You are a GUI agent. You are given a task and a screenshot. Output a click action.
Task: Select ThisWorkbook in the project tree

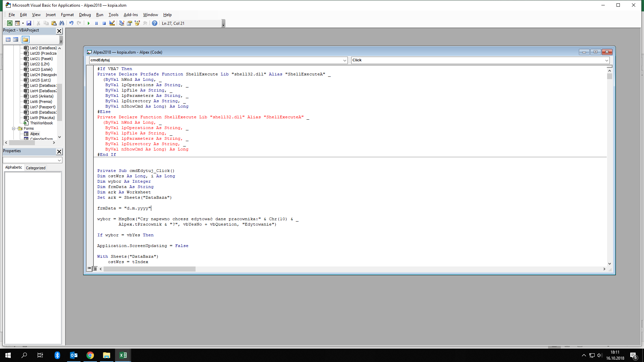[x=41, y=123]
